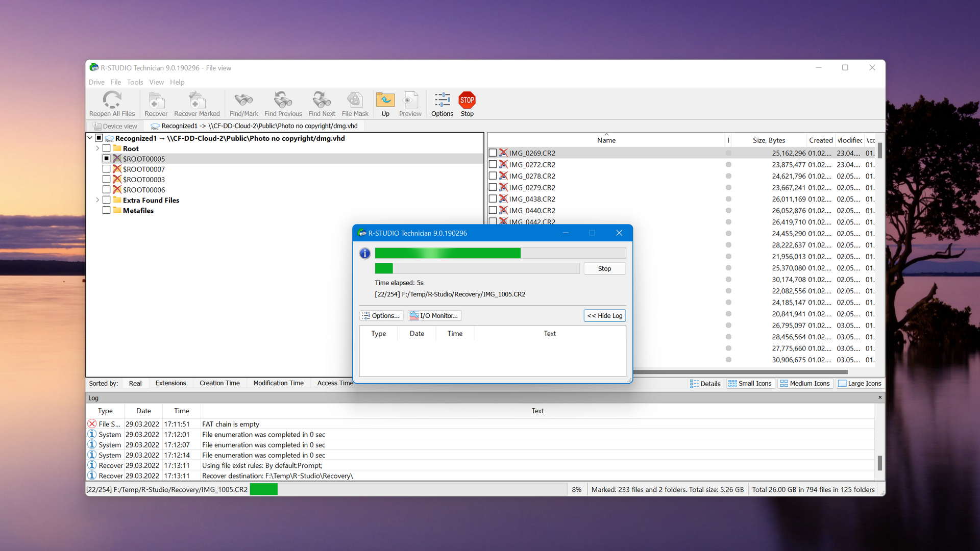Click the Extra Found Files folder icon
This screenshot has height=551, width=980.
click(x=117, y=200)
